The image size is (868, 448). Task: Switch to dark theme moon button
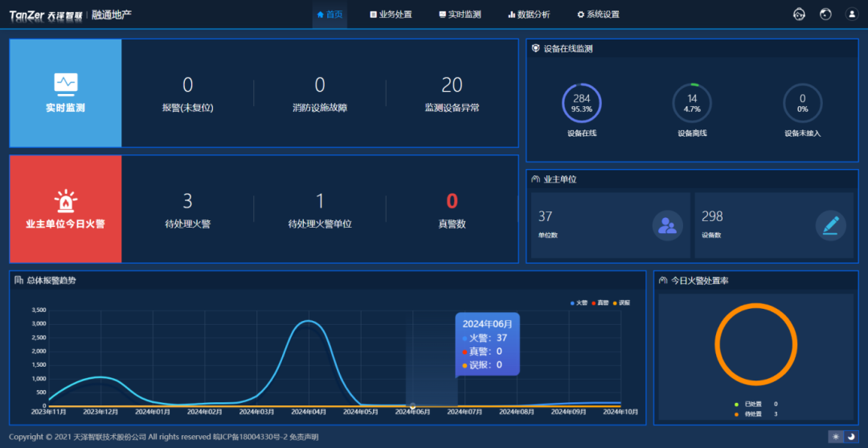click(851, 436)
